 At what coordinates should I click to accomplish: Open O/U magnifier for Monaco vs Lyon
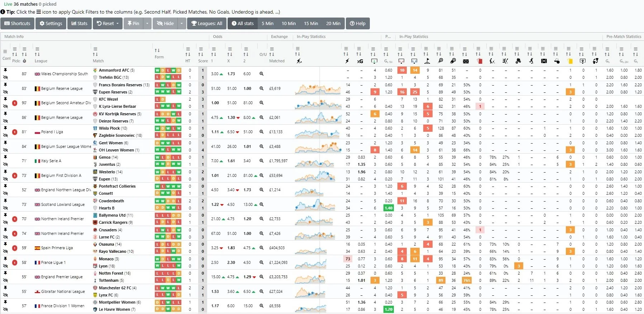point(262,262)
